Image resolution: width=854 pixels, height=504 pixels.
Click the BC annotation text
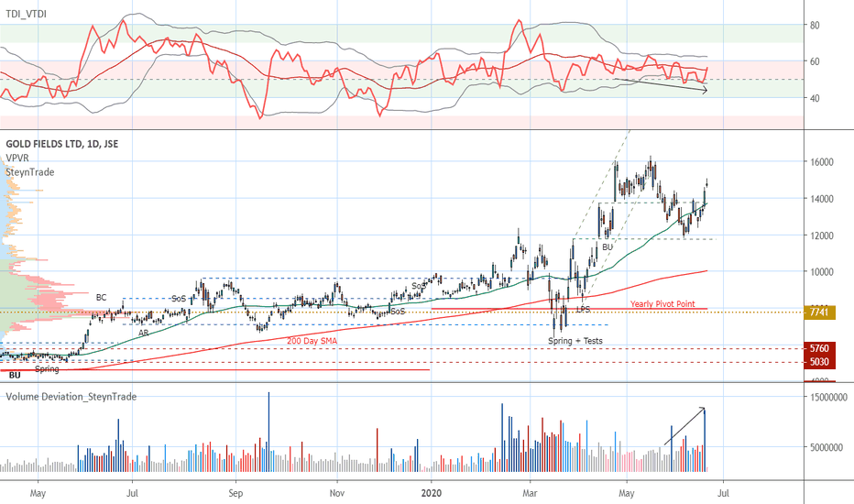(102, 298)
